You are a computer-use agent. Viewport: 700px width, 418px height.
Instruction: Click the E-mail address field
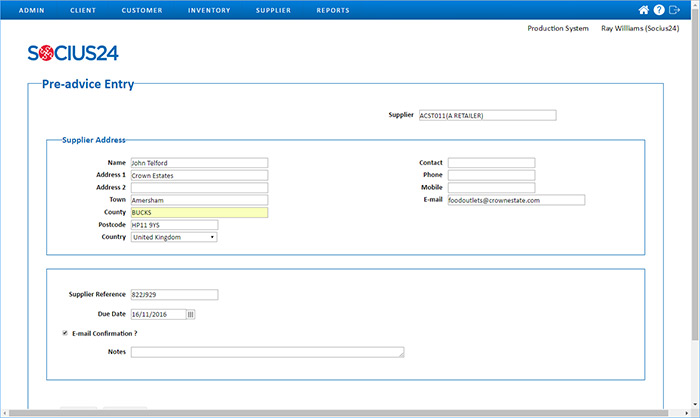click(x=516, y=200)
